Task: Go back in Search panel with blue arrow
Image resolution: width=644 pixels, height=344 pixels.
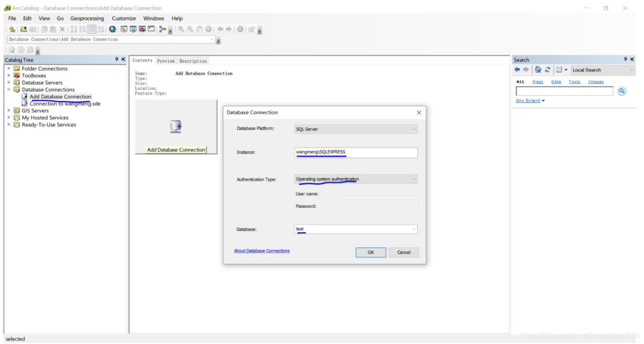Action: coord(518,70)
